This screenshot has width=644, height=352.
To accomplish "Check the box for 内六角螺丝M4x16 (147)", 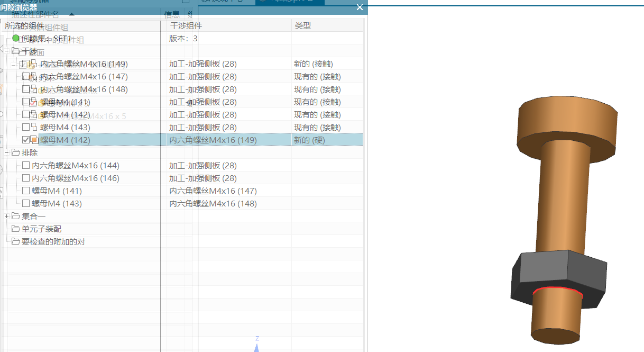I will (x=25, y=76).
